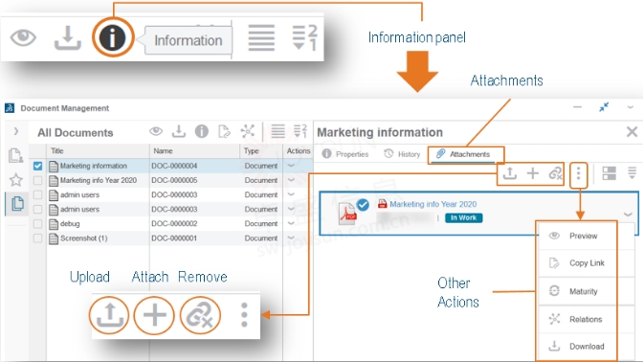
Task: Expand Actions chevron for Marketing information row
Action: pos(291,166)
